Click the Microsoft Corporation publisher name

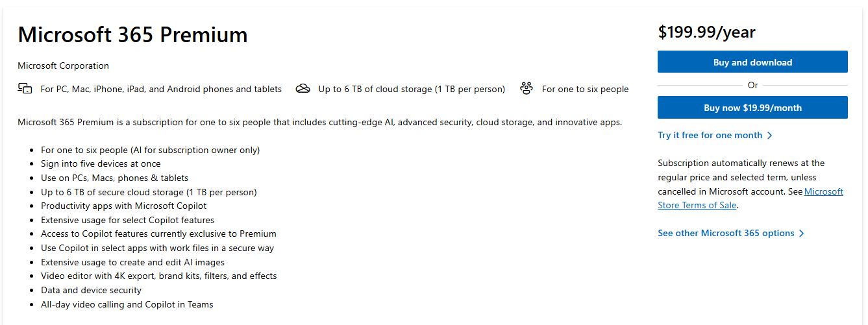pyautogui.click(x=63, y=66)
